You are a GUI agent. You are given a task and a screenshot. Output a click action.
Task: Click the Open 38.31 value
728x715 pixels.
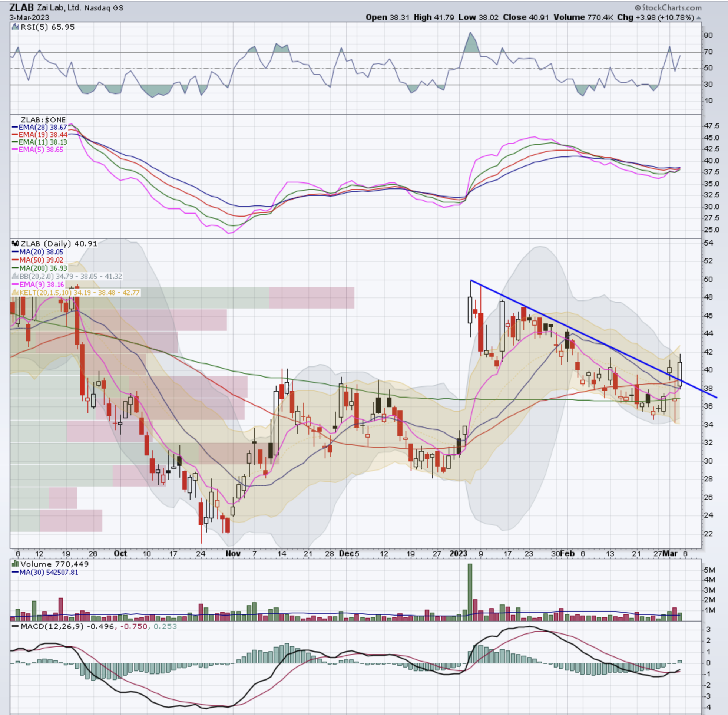(x=388, y=17)
